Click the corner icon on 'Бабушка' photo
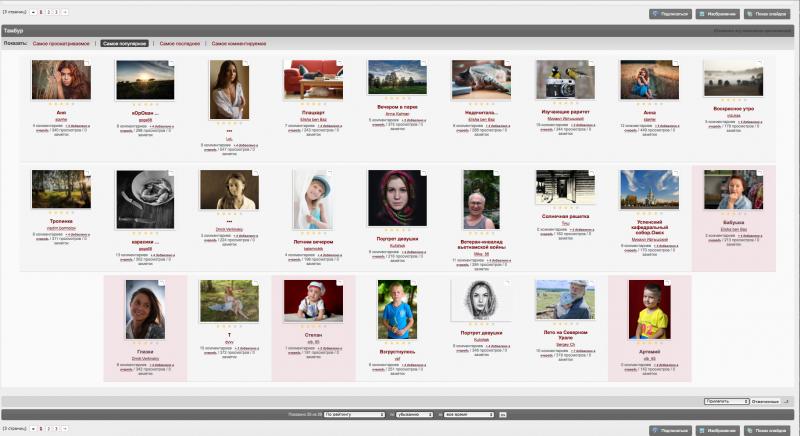 click(x=760, y=173)
